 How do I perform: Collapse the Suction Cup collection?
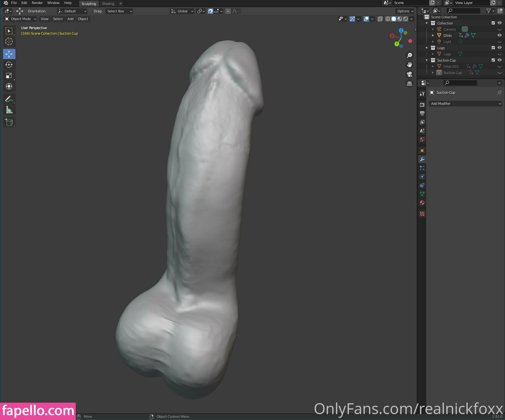pyautogui.click(x=427, y=60)
